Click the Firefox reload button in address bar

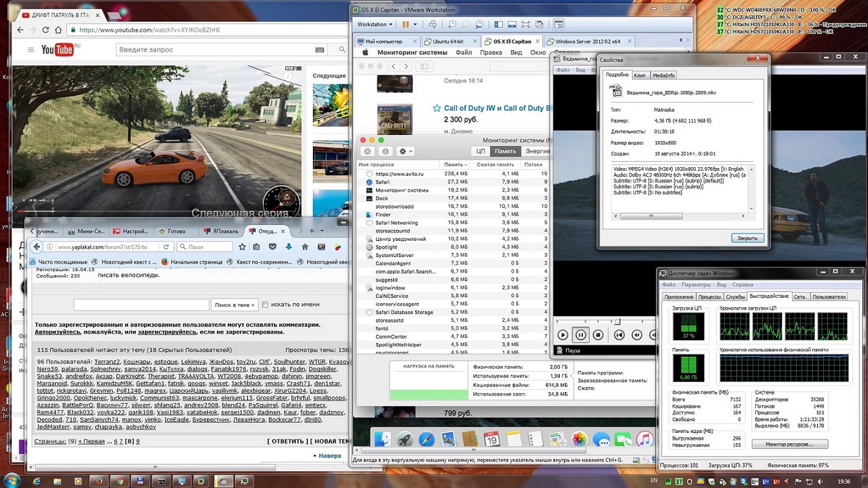point(166,246)
